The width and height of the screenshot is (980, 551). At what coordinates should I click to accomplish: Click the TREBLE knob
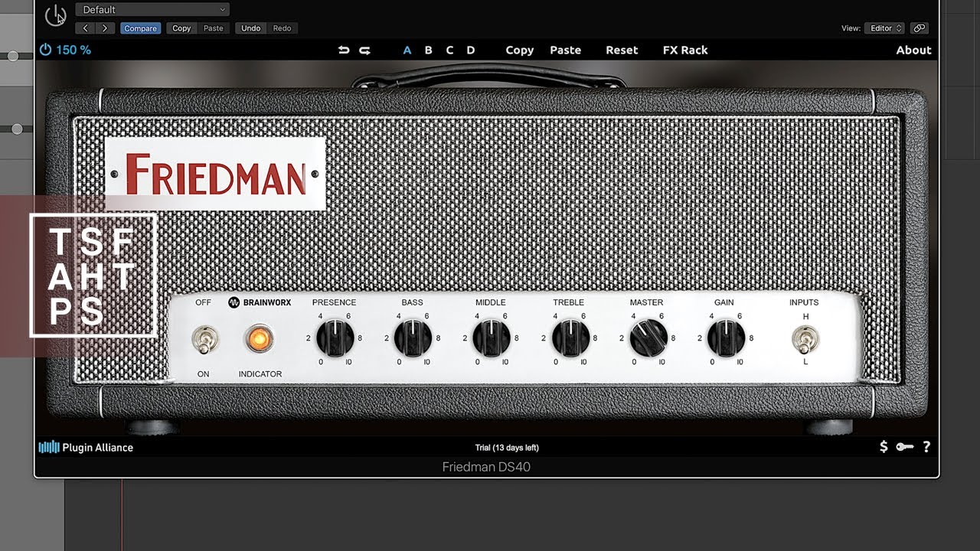click(x=570, y=337)
